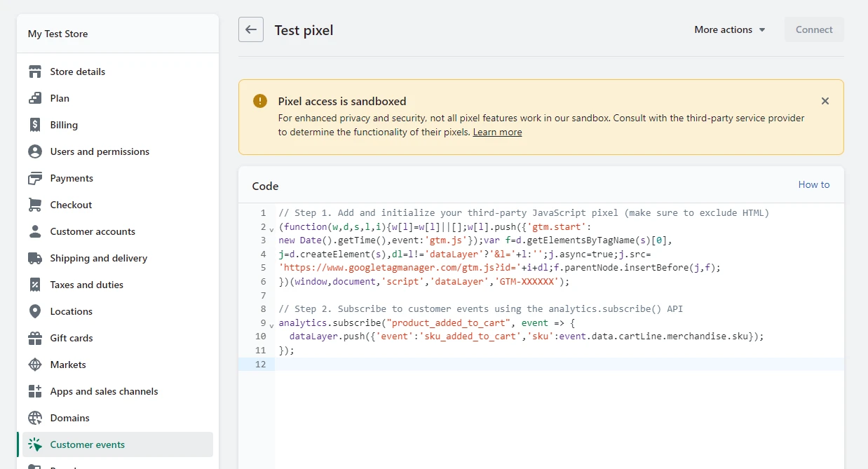Open Locations settings

(x=118, y=311)
